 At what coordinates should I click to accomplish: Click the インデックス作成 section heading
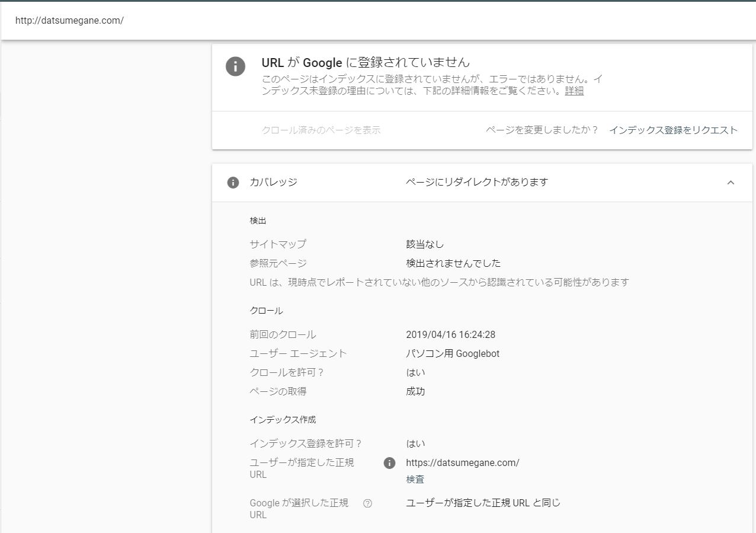click(x=283, y=419)
